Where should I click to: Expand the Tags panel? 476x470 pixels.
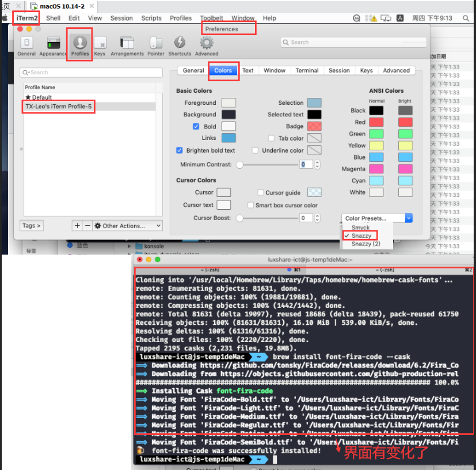[32, 225]
